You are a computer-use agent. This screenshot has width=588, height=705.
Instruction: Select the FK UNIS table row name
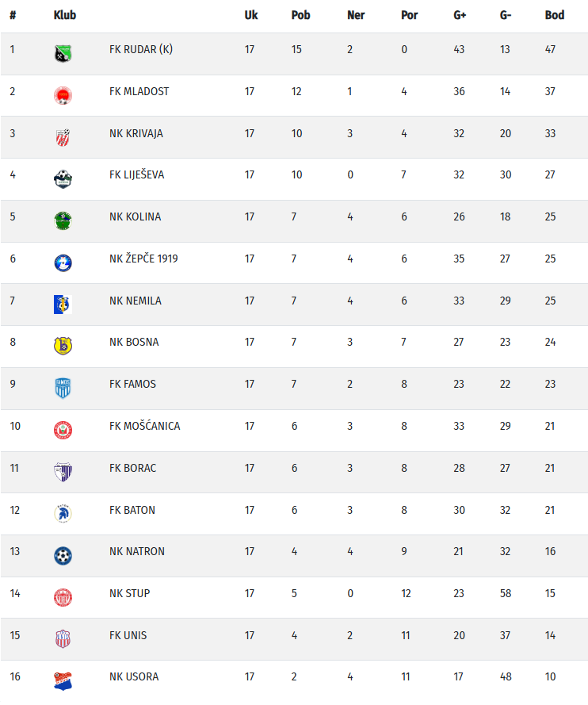(128, 635)
